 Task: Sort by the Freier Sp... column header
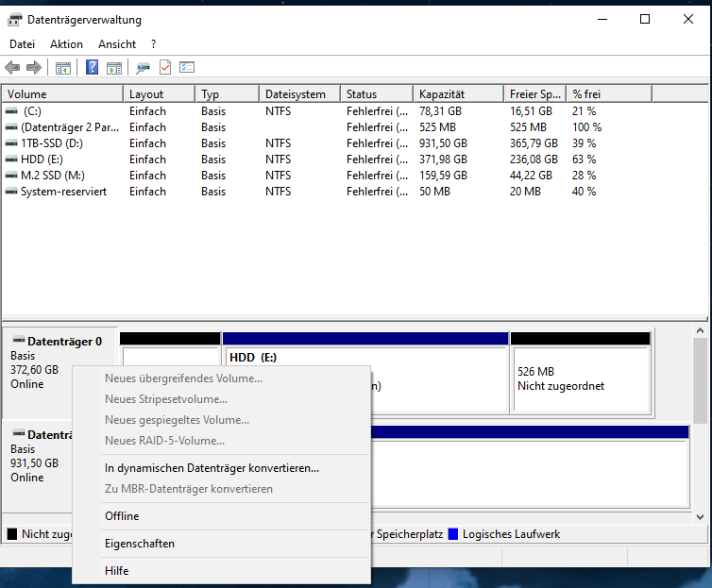(x=534, y=94)
